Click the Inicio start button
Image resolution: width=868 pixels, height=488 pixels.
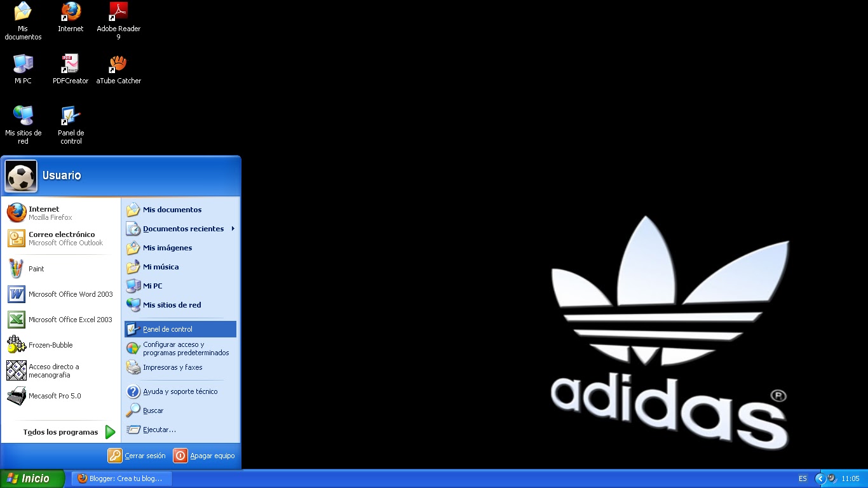pyautogui.click(x=32, y=478)
